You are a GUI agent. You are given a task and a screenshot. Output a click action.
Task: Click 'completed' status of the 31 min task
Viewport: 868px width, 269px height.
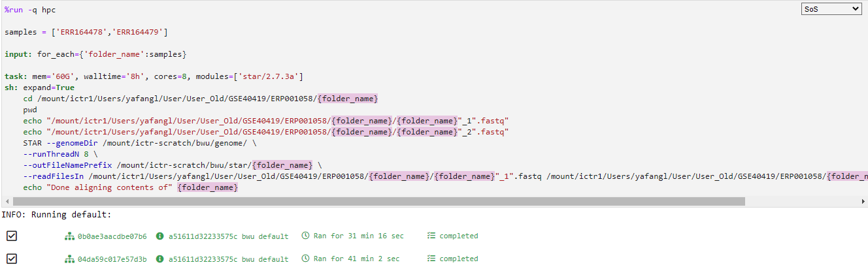458,236
